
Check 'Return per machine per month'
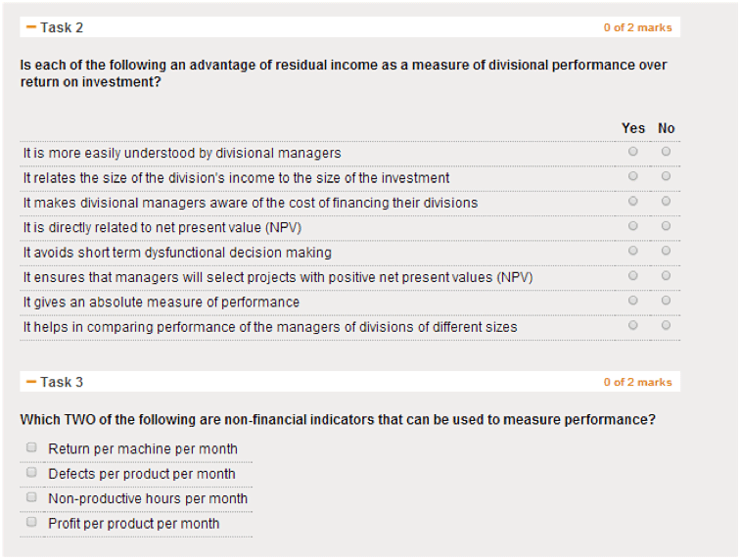(x=31, y=447)
